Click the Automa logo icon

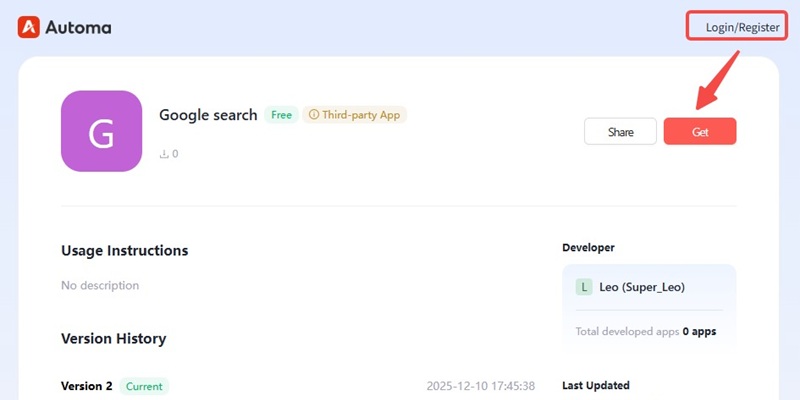click(x=29, y=27)
